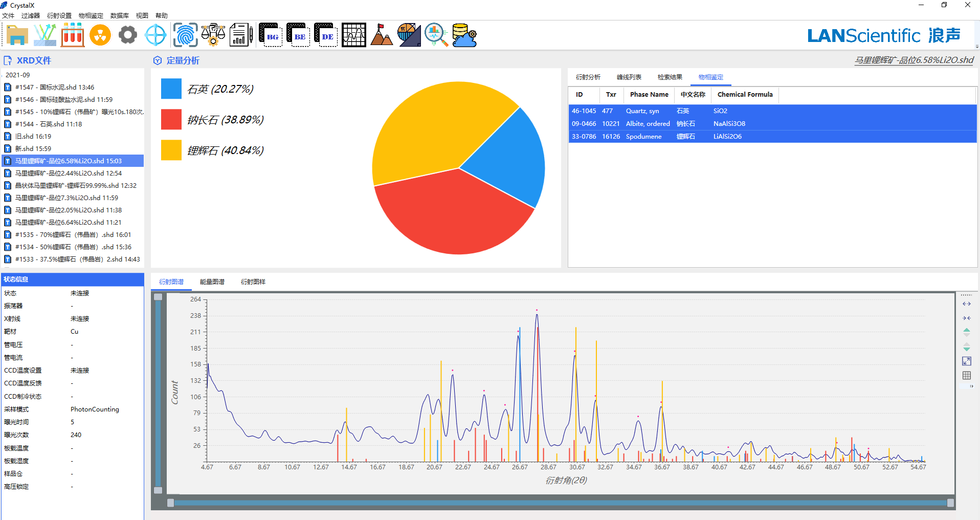Image resolution: width=980 pixels, height=520 pixels.
Task: Click the mountain flag peak search icon
Action: pos(381,35)
